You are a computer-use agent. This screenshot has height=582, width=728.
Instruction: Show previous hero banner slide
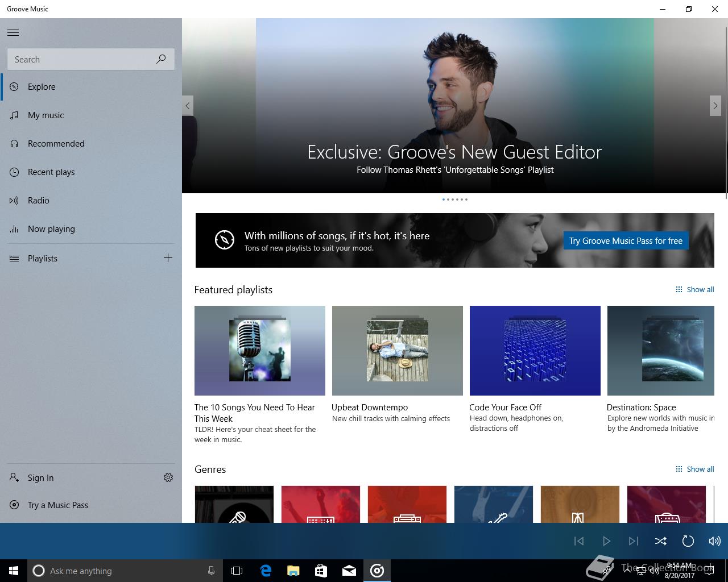[x=188, y=106]
